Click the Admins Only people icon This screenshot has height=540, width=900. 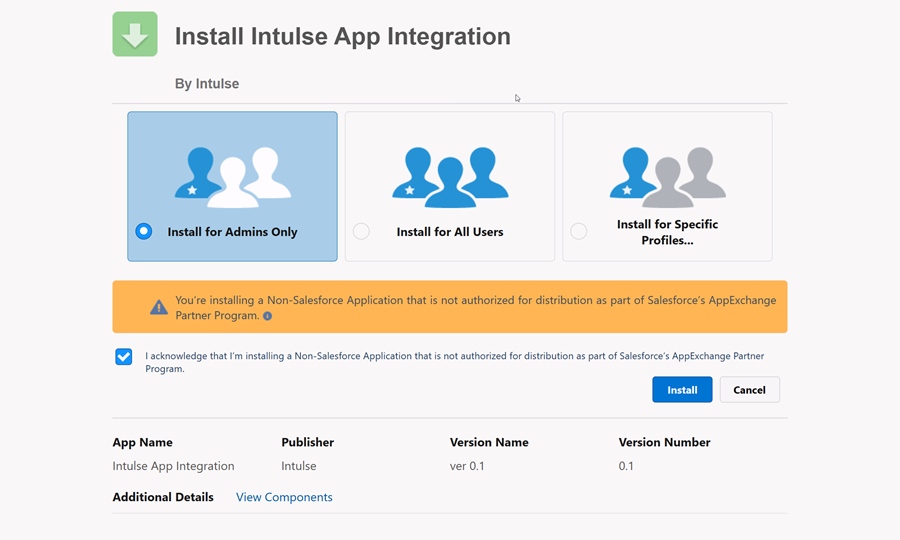click(x=232, y=177)
